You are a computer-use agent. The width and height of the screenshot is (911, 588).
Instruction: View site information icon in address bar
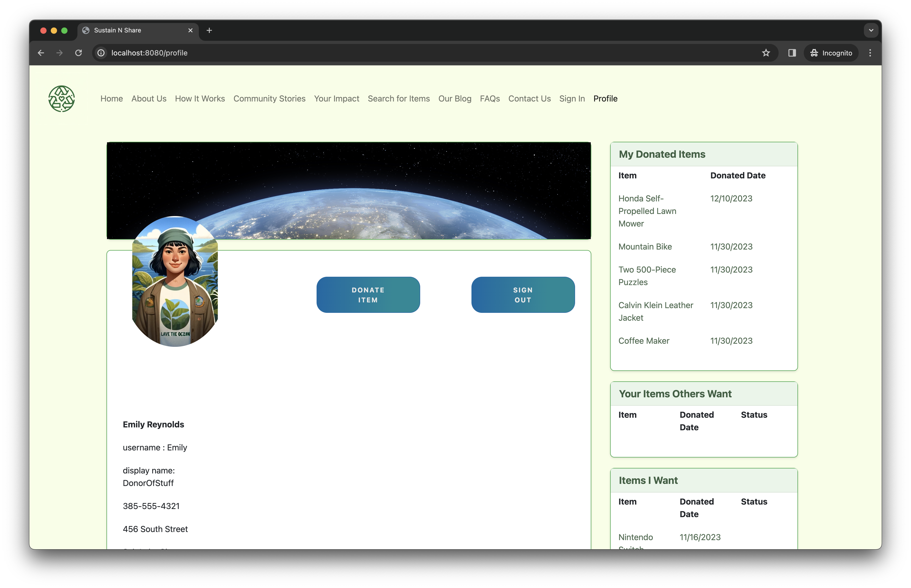101,53
